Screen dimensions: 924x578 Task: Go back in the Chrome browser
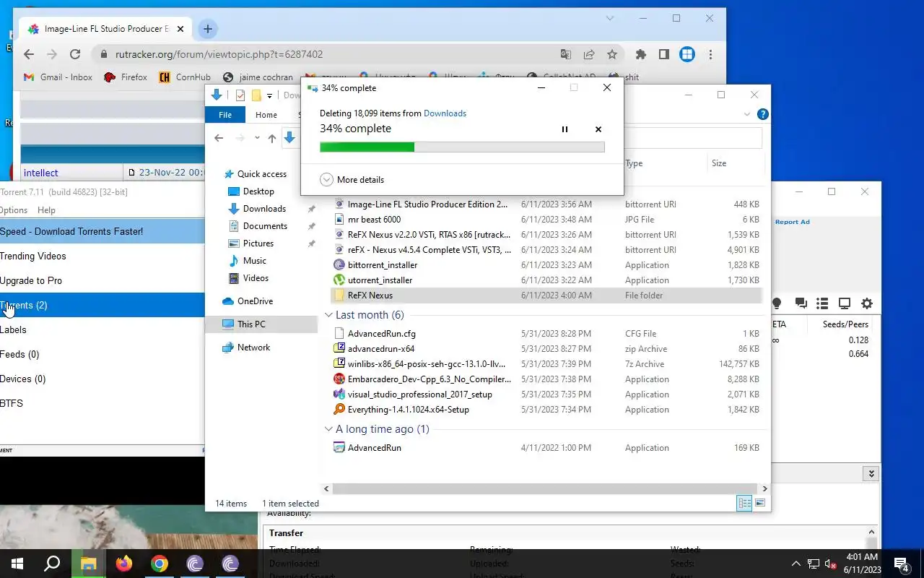[x=29, y=54]
